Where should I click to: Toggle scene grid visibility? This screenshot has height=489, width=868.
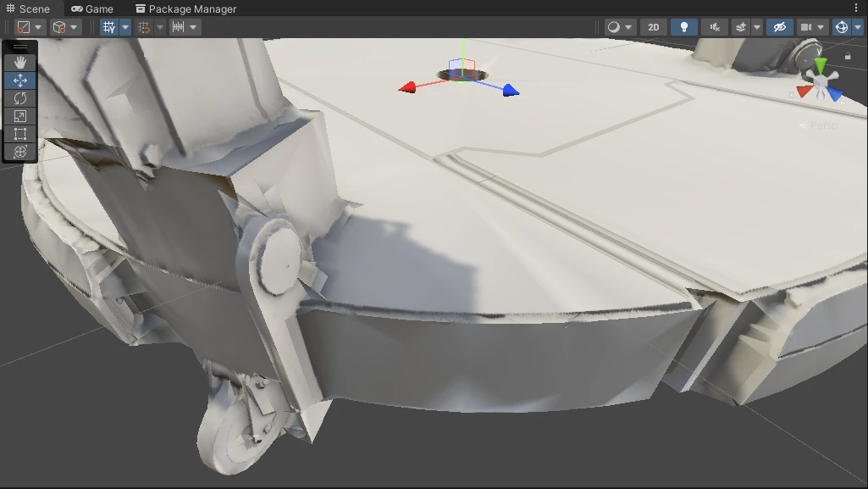coord(109,27)
